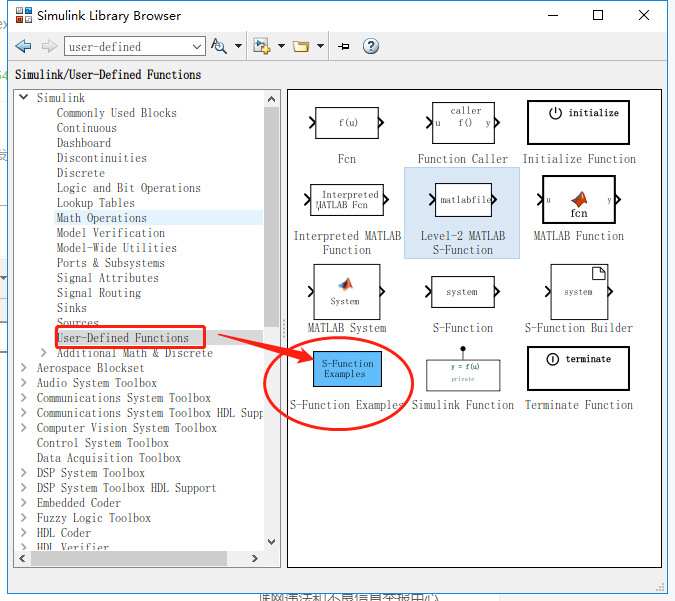Open the user-defined search combo box
This screenshot has height=601, width=675.
(x=135, y=46)
